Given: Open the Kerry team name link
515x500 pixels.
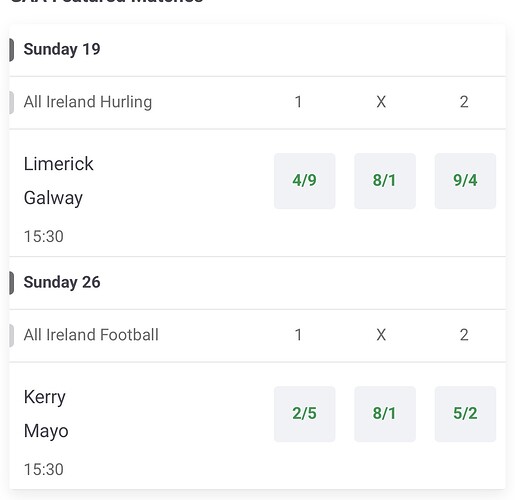Looking at the screenshot, I should click(x=45, y=397).
